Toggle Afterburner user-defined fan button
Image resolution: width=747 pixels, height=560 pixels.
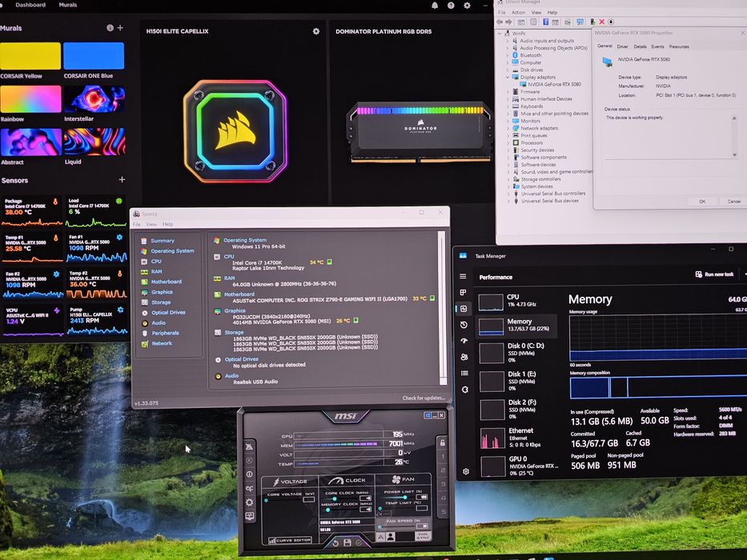[x=391, y=537]
